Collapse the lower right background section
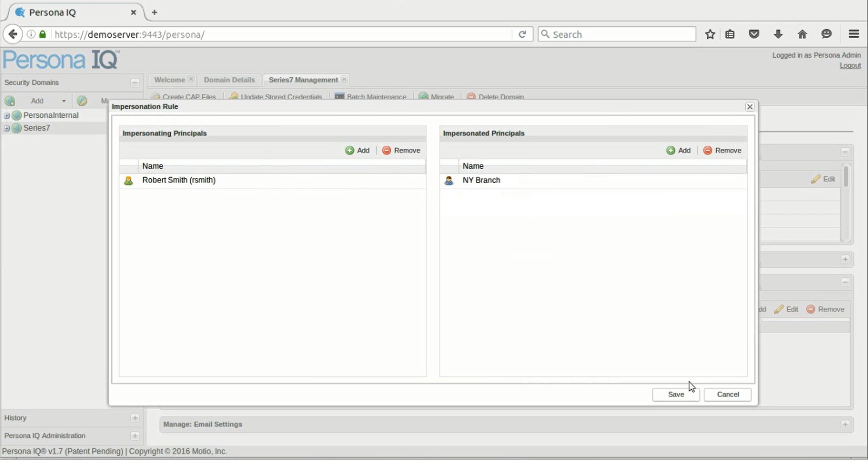This screenshot has height=473, width=868. pyautogui.click(x=845, y=282)
